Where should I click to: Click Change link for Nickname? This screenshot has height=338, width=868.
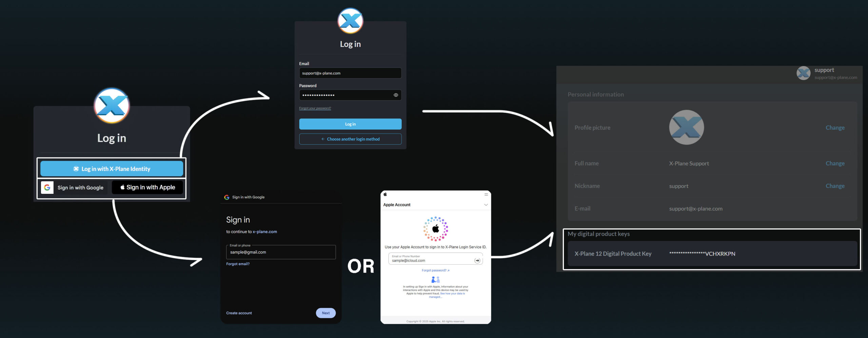click(835, 186)
